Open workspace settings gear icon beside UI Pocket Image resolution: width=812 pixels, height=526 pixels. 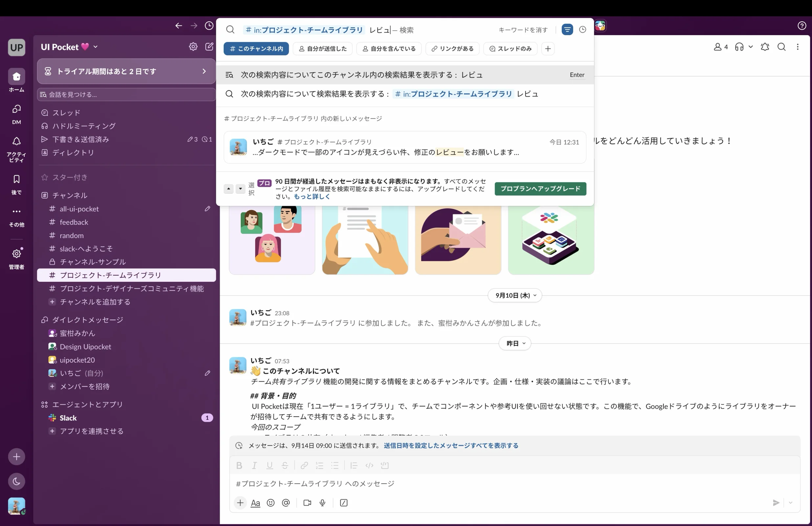(193, 46)
